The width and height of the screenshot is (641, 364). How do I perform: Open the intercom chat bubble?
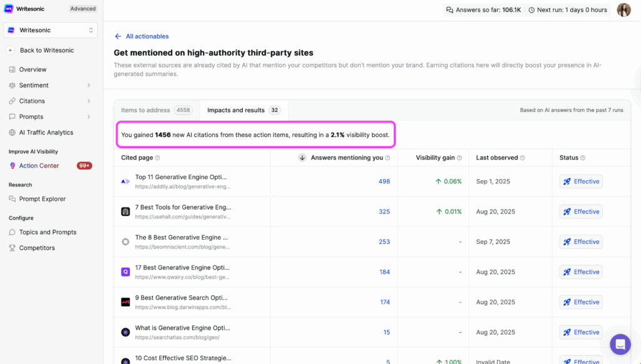[x=620, y=345]
